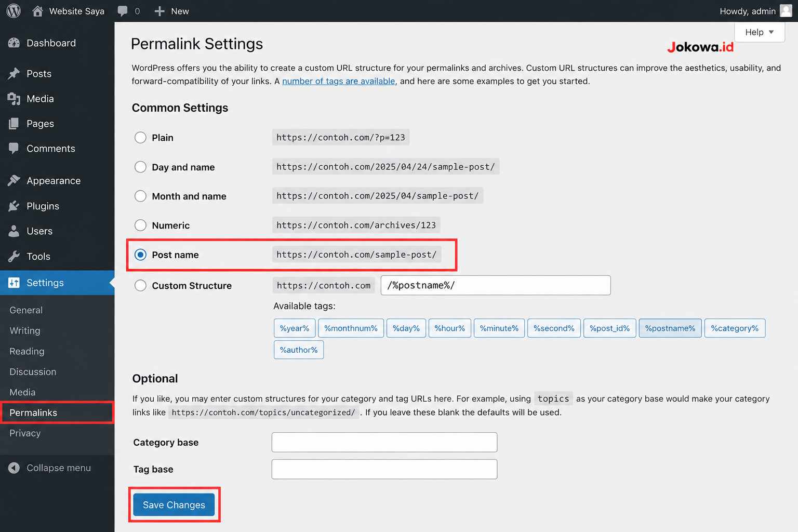This screenshot has height=532, width=798.
Task: Open Posts via the pushpin icon
Action: click(x=14, y=74)
